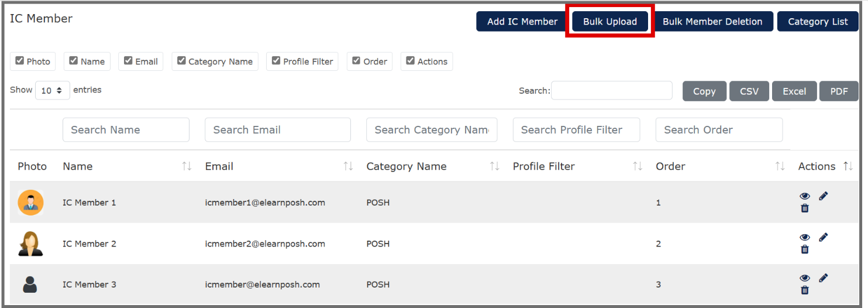The height and width of the screenshot is (308, 868).
Task: Sort by Order column arrows
Action: tap(780, 166)
